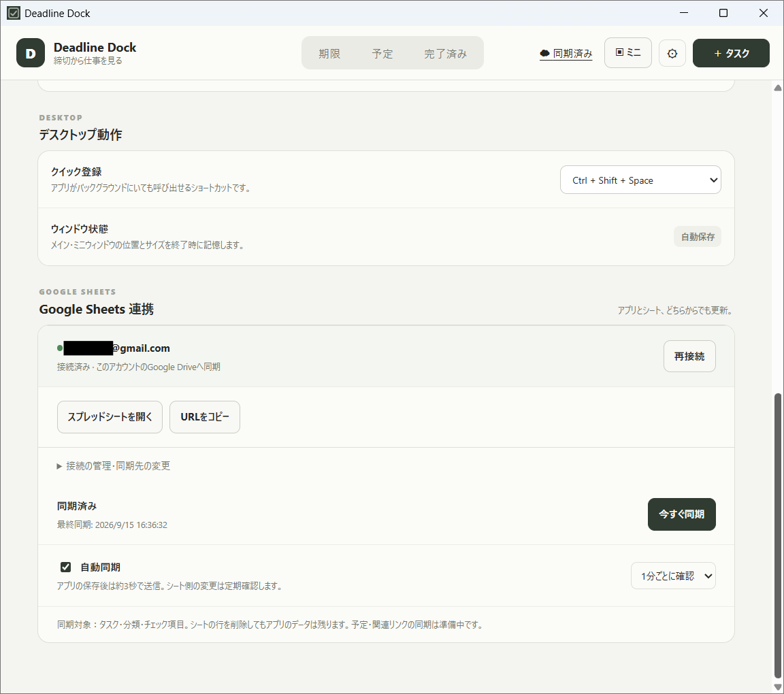Image resolution: width=784 pixels, height=694 pixels.
Task: Add a new task with "+ タスク"
Action: click(x=731, y=53)
